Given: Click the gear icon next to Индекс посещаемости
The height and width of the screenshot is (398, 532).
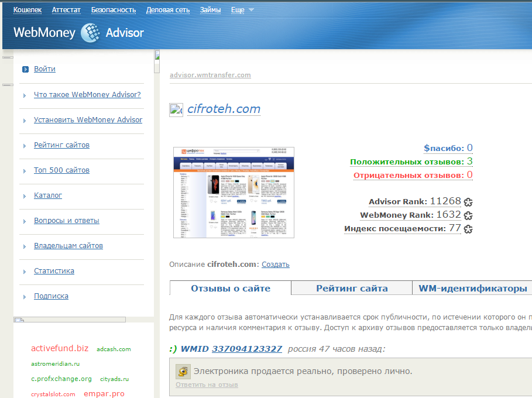Looking at the screenshot, I should coord(468,229).
